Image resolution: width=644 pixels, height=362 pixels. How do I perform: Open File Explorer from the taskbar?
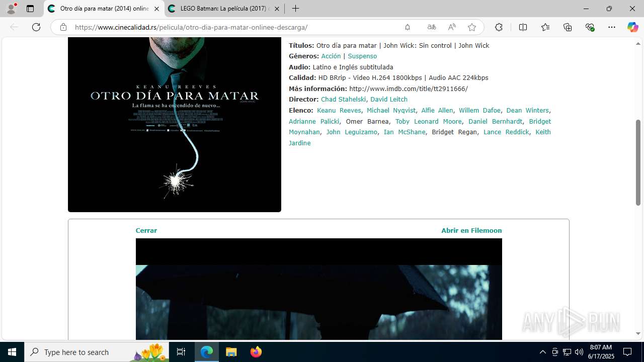point(231,352)
